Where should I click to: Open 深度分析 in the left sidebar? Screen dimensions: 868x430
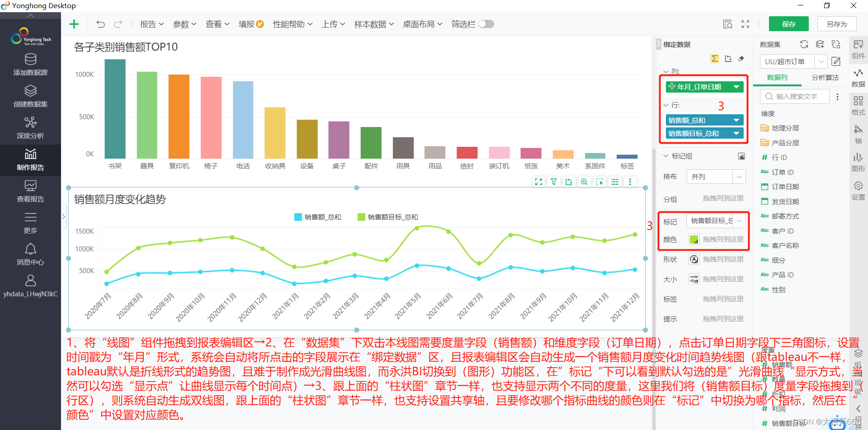pos(30,128)
